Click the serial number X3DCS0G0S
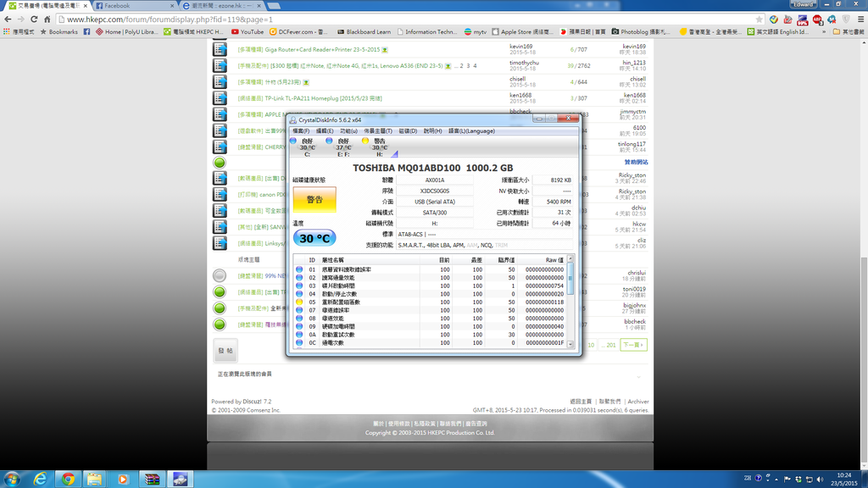 435,191
